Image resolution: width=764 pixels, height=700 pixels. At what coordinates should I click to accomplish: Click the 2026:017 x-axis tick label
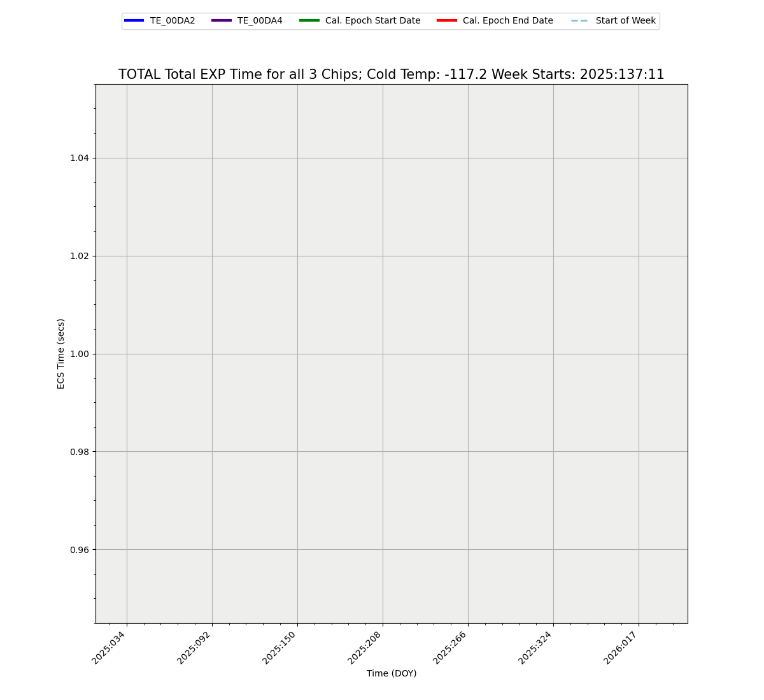[x=621, y=647]
